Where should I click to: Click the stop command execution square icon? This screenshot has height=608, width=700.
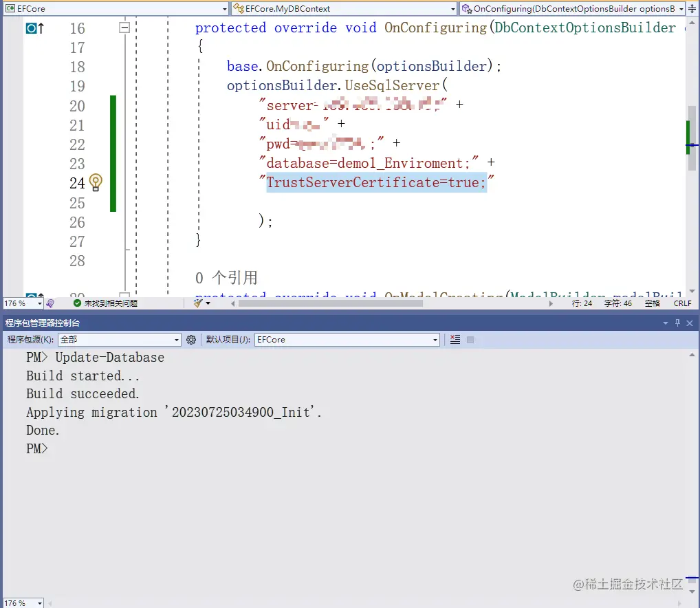coord(470,340)
